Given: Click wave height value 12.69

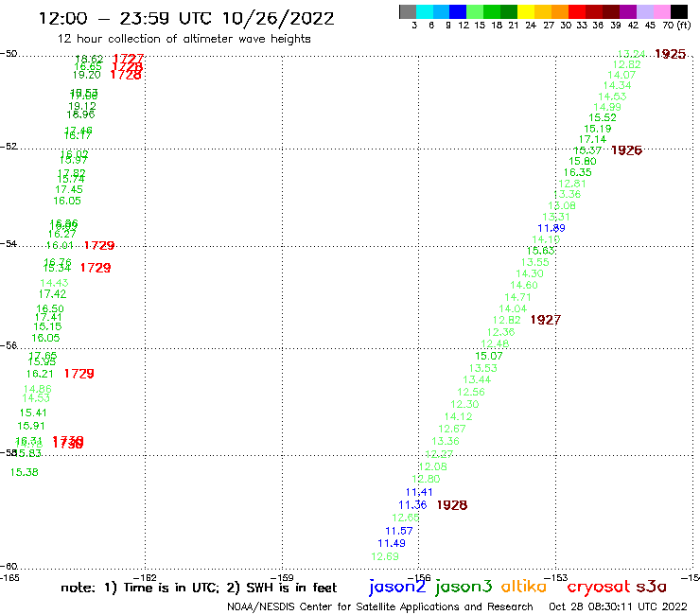Looking at the screenshot, I should pos(385,556).
